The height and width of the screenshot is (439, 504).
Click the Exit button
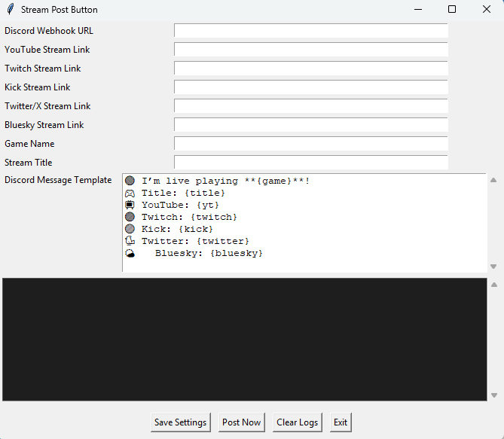pyautogui.click(x=341, y=422)
